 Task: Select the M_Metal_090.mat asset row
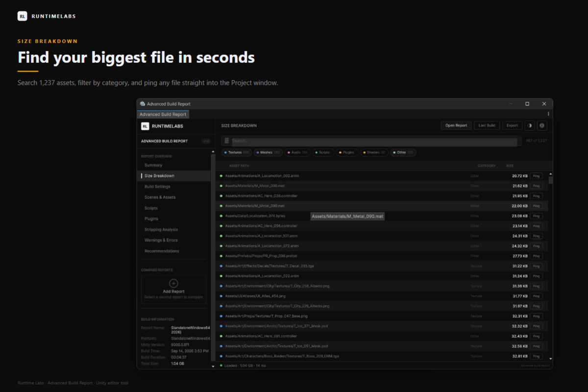click(382, 206)
